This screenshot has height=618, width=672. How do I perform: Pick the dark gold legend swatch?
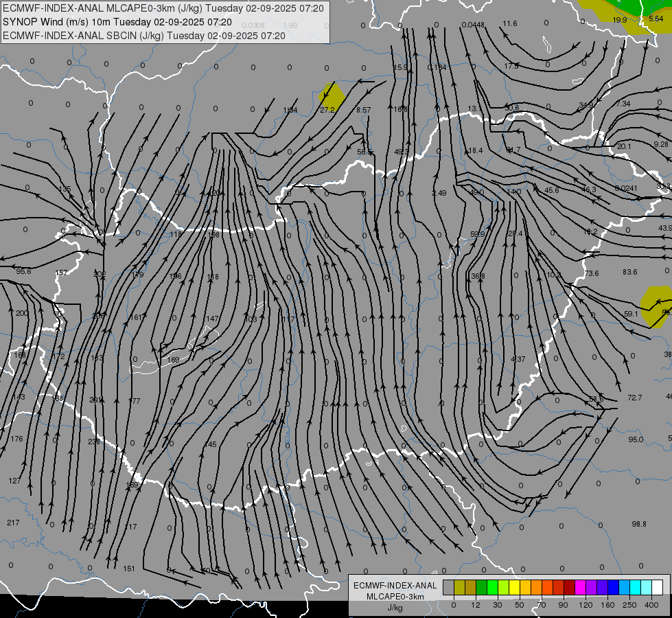(471, 588)
